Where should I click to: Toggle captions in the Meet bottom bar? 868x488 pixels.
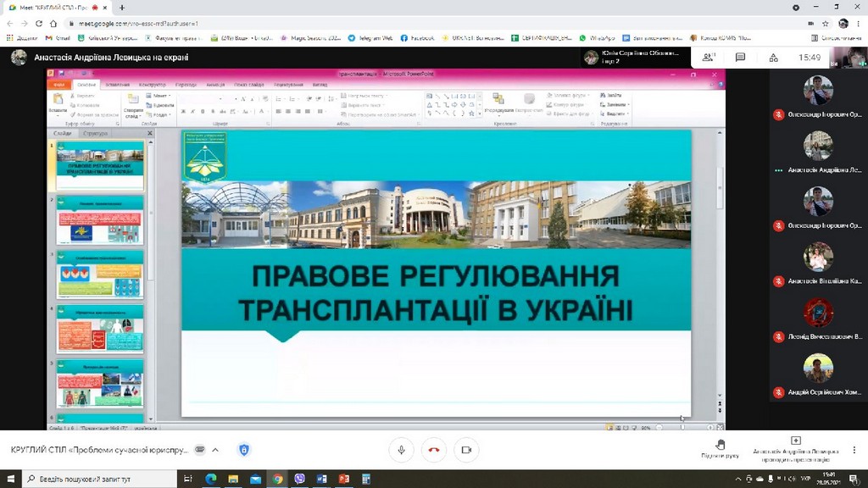click(x=200, y=450)
